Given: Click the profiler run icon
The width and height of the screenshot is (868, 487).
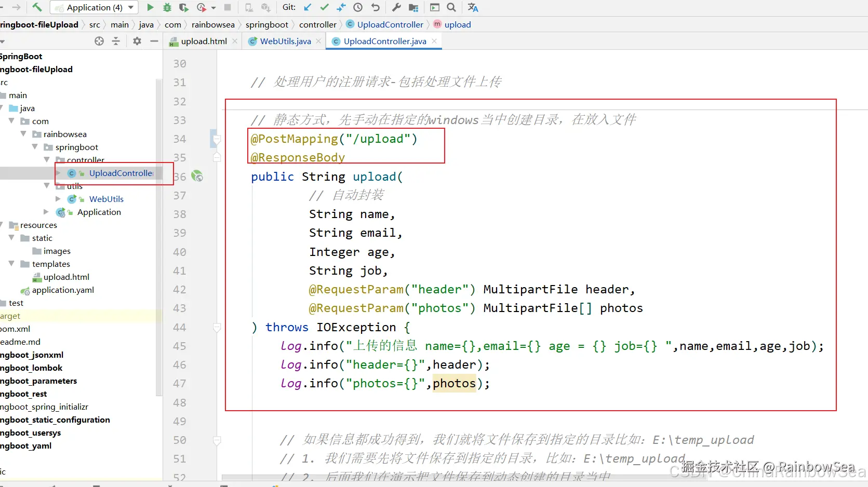Looking at the screenshot, I should point(202,7).
